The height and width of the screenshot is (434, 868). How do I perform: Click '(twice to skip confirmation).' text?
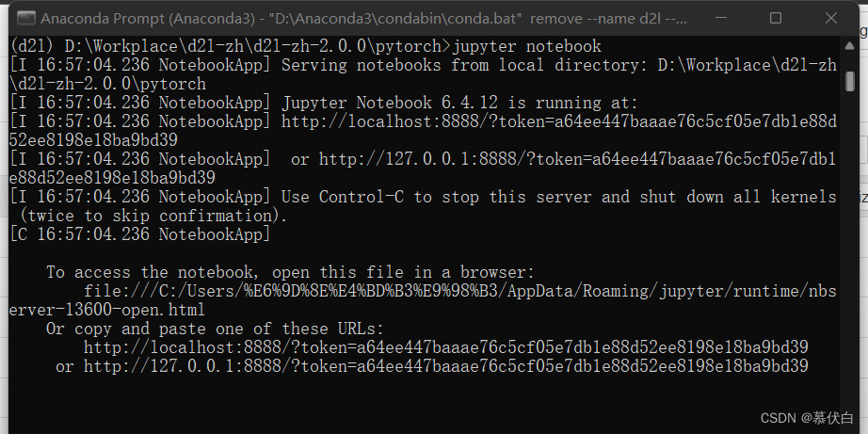153,216
